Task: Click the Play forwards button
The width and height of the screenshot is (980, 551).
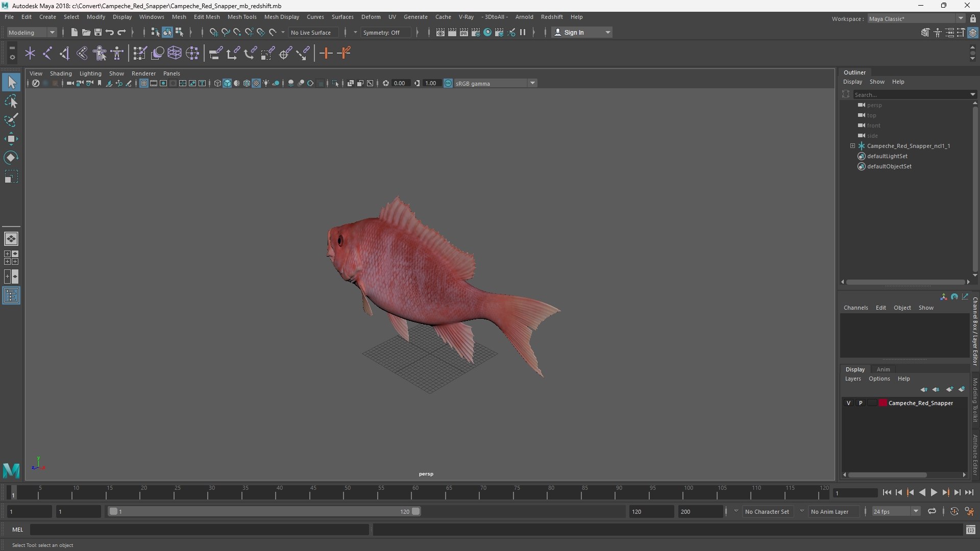Action: click(x=934, y=492)
